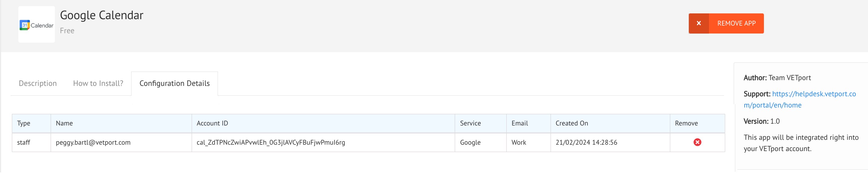Click the Name column header

tap(121, 124)
